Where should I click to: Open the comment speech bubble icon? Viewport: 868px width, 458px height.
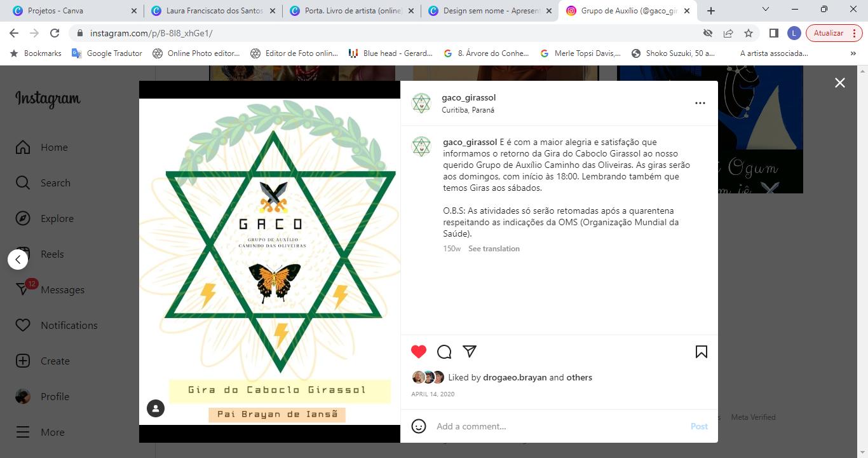click(x=444, y=352)
